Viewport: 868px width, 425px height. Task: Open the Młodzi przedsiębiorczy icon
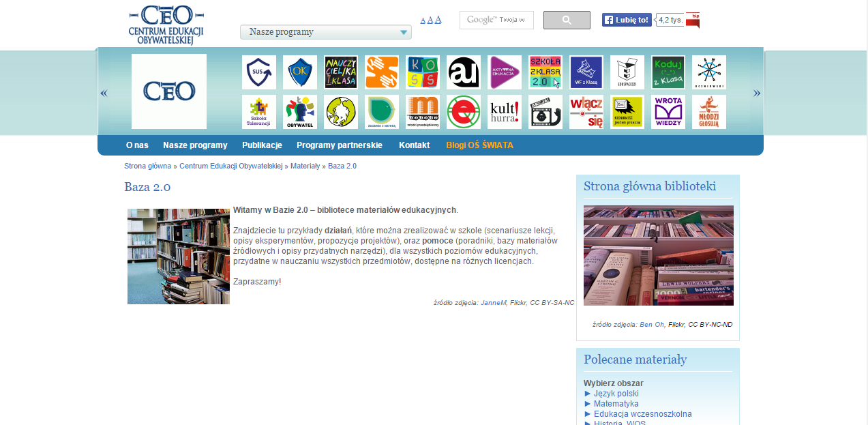423,112
